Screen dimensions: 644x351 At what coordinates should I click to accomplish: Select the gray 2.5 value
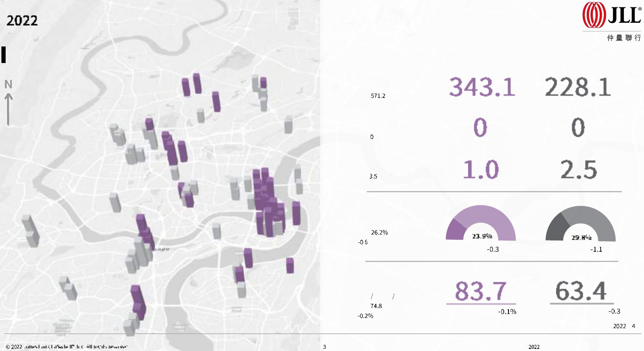[578, 170]
